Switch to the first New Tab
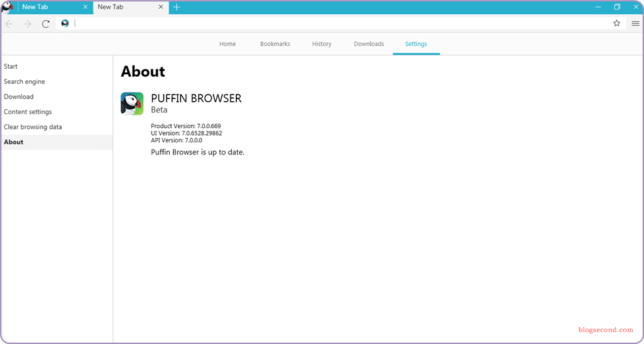The height and width of the screenshot is (344, 644). click(55, 7)
